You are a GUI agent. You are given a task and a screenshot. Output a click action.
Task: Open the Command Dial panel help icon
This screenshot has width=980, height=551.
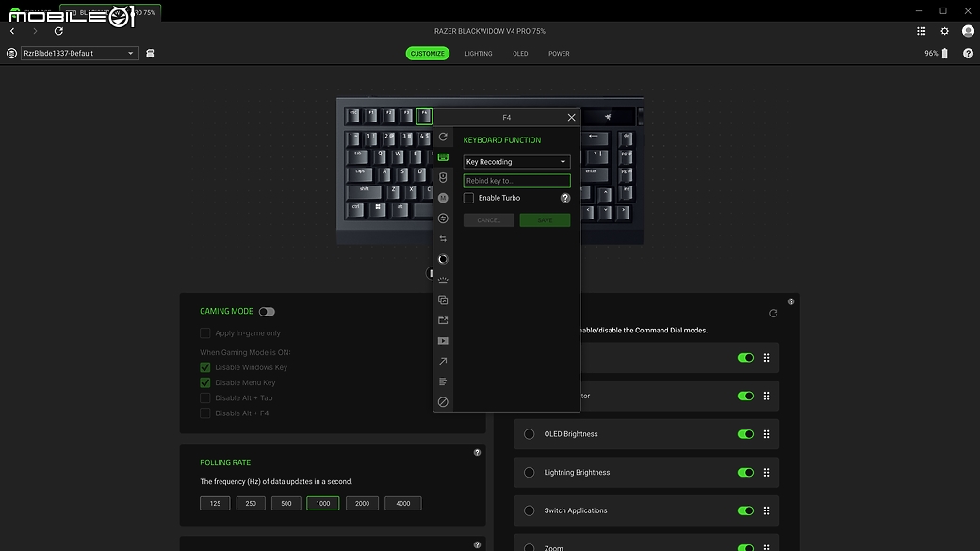coord(791,301)
